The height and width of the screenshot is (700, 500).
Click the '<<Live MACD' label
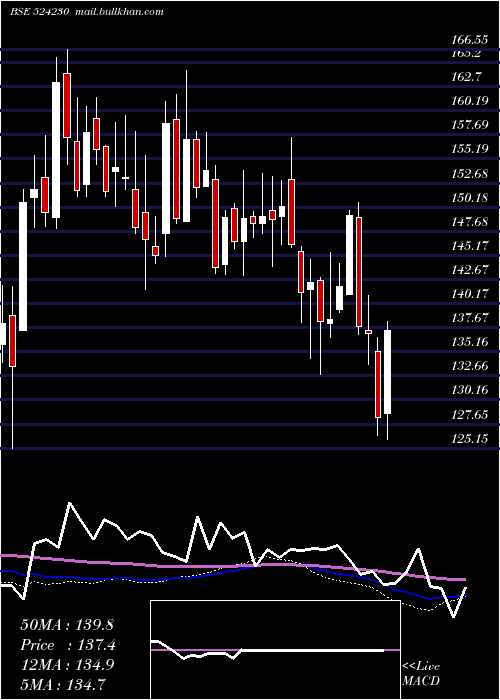[x=421, y=674]
